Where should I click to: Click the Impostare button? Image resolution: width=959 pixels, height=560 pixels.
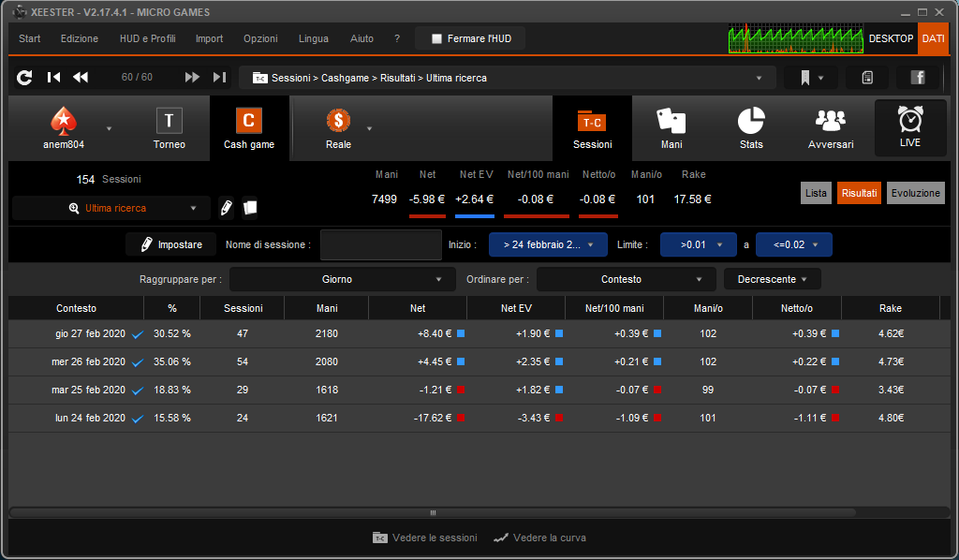pos(171,244)
